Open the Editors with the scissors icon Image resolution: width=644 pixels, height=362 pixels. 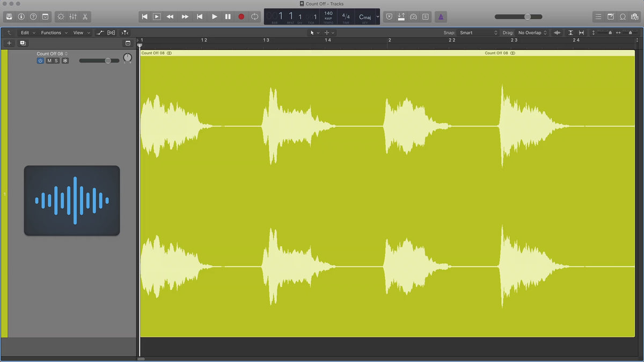85,17
